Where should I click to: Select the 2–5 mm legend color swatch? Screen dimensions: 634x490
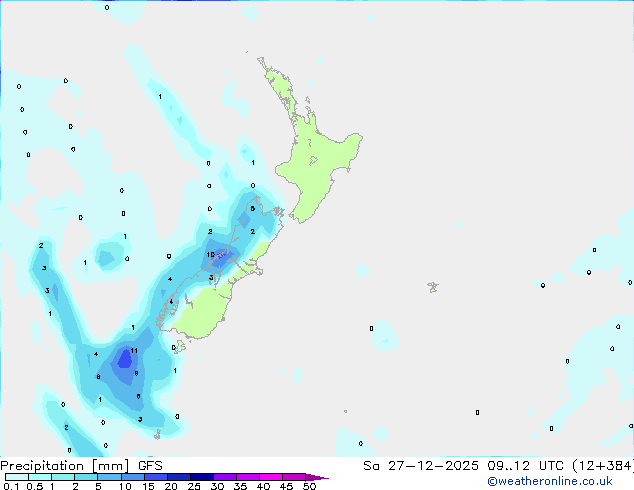click(x=86, y=477)
